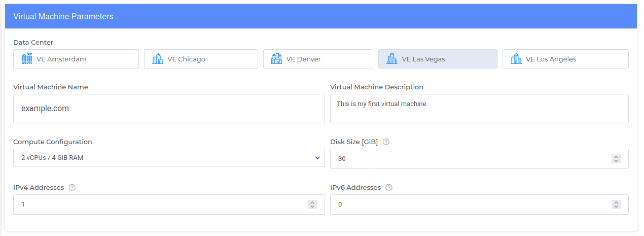
Task: Focus the Virtual Machine Name field
Action: [x=169, y=109]
